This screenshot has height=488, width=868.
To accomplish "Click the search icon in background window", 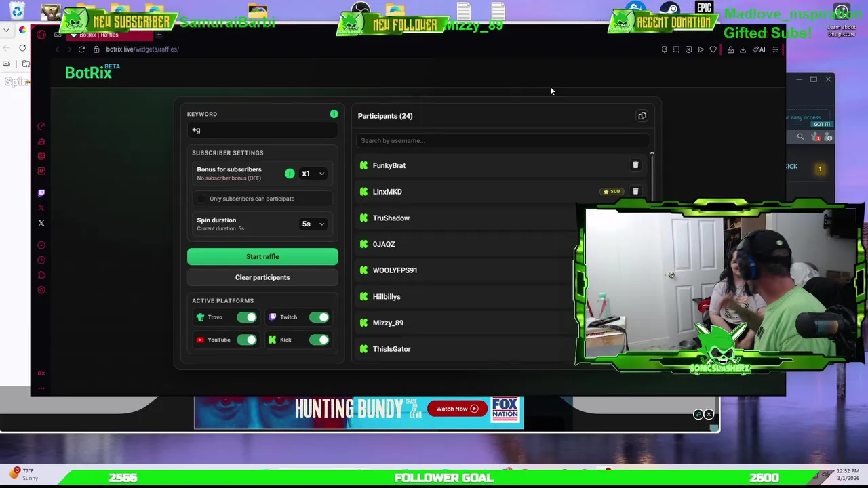I will click(x=800, y=137).
